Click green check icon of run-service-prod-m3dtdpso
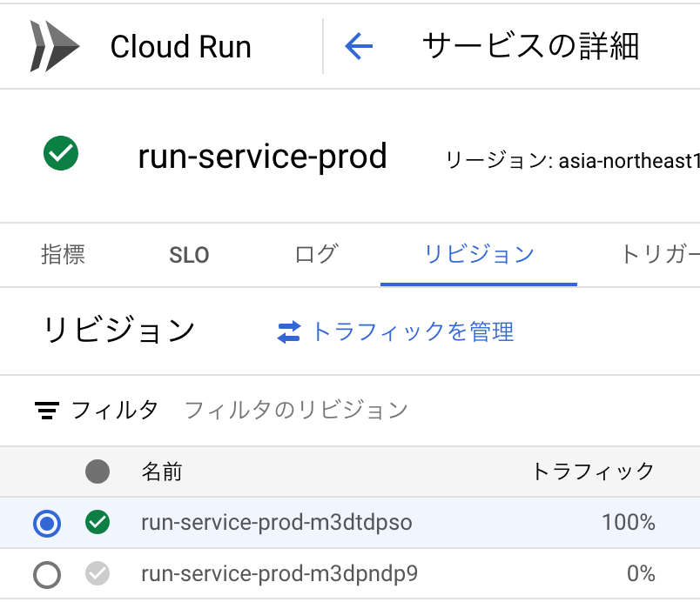The image size is (700, 602). point(98,522)
